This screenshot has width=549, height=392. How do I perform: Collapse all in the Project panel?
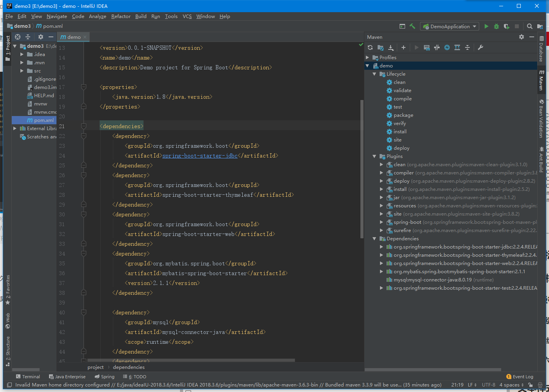[x=28, y=37]
